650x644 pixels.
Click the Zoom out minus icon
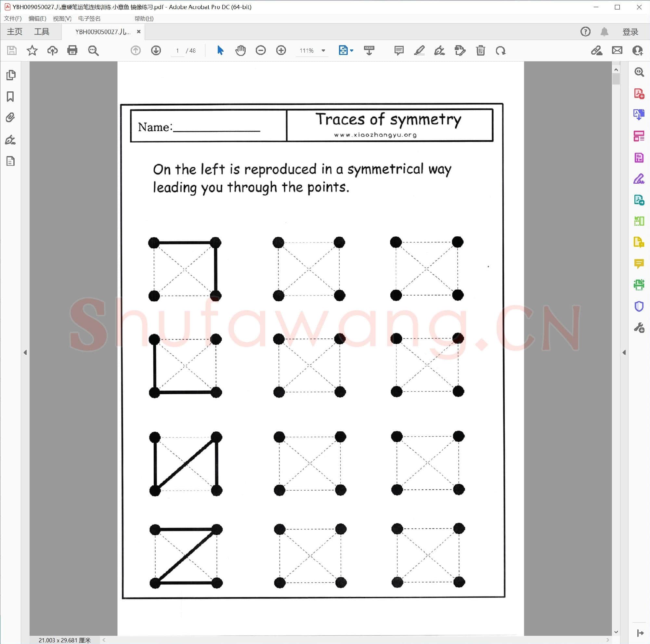(x=260, y=50)
